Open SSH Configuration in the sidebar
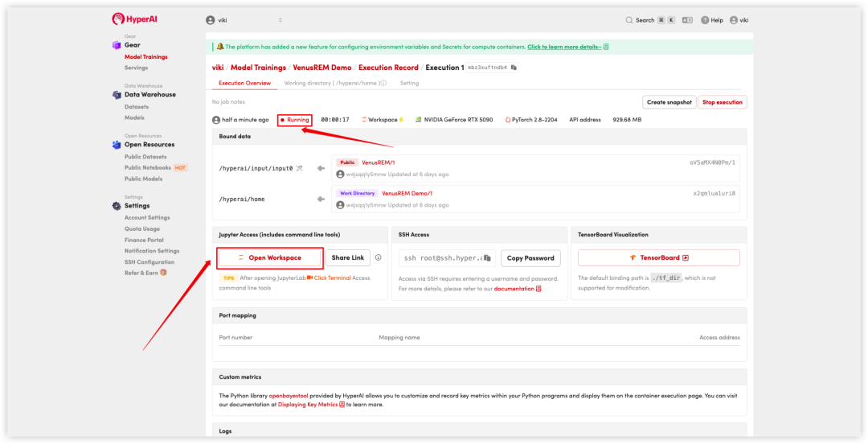 [149, 262]
